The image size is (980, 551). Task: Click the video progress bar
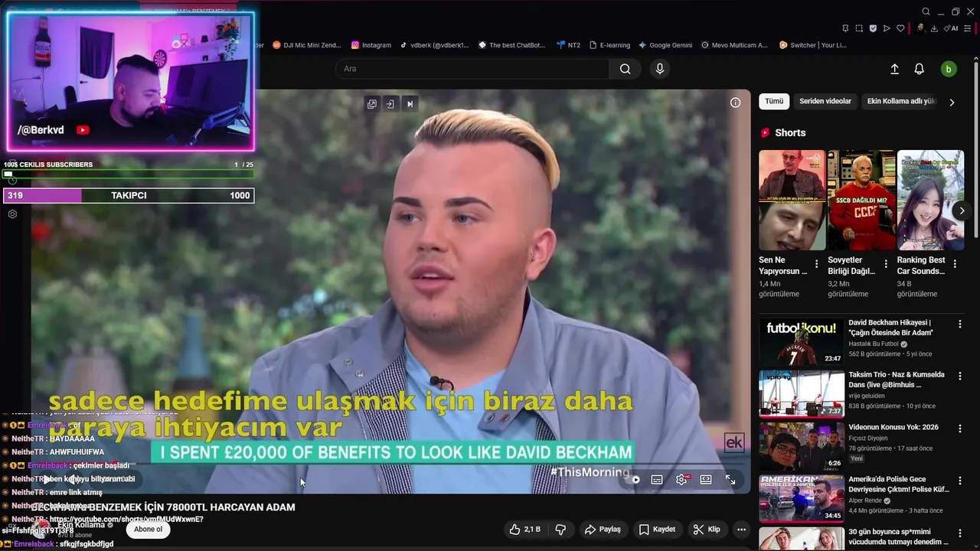point(390,465)
